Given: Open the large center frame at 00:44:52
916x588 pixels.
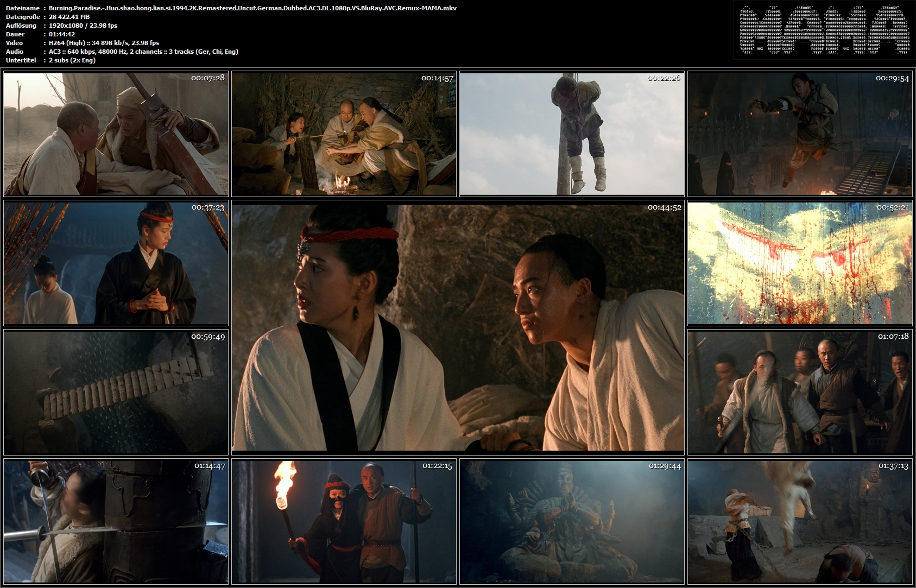Looking at the screenshot, I should [x=458, y=328].
